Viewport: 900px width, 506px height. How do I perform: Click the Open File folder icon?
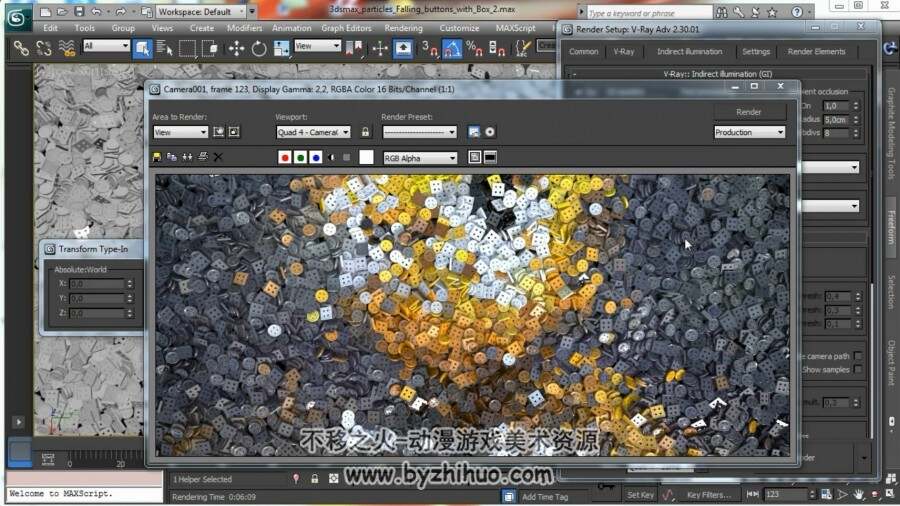click(x=62, y=11)
